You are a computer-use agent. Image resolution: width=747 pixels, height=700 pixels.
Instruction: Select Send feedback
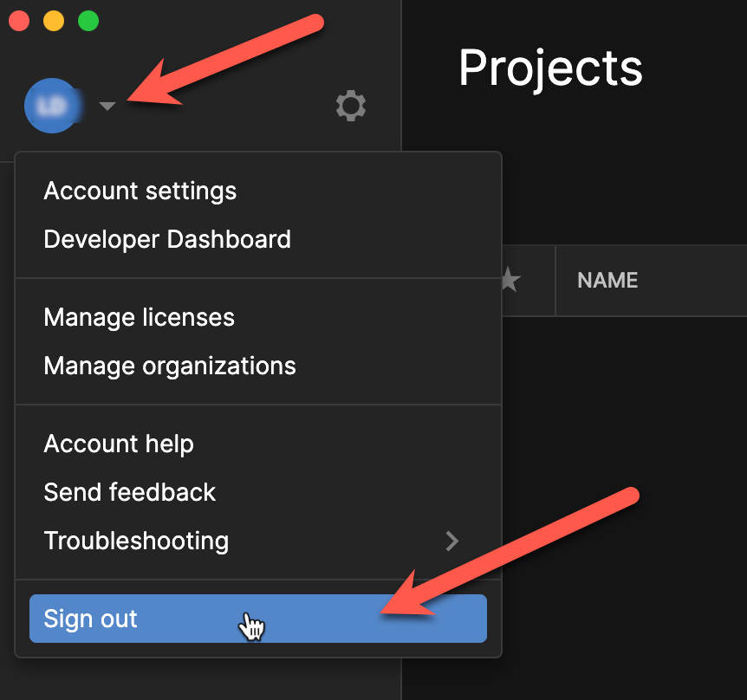click(x=129, y=492)
